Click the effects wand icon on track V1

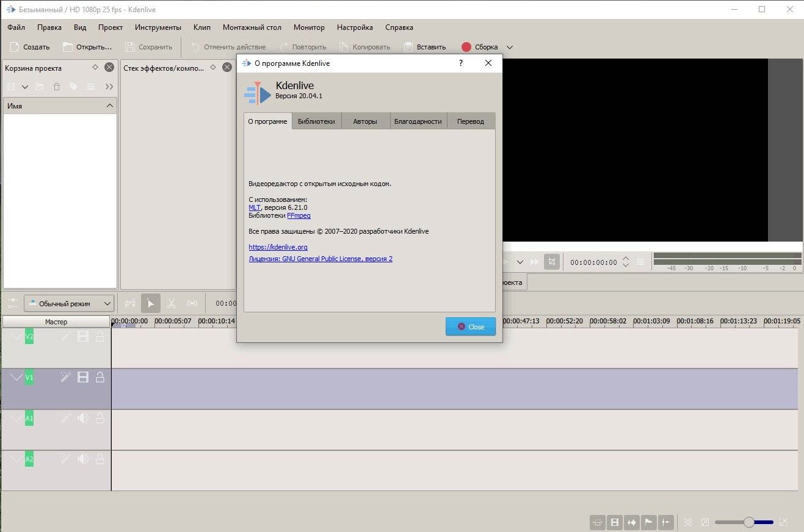tap(66, 378)
